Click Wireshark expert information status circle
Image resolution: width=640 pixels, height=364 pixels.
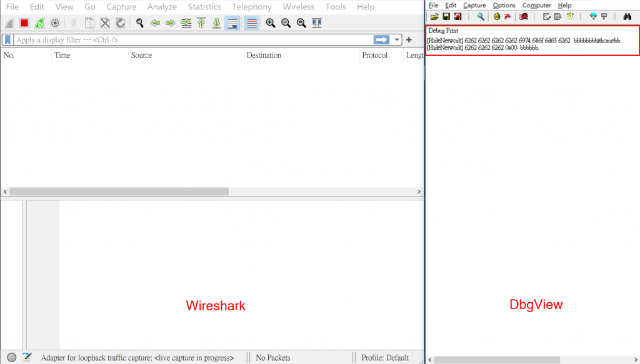click(12, 358)
